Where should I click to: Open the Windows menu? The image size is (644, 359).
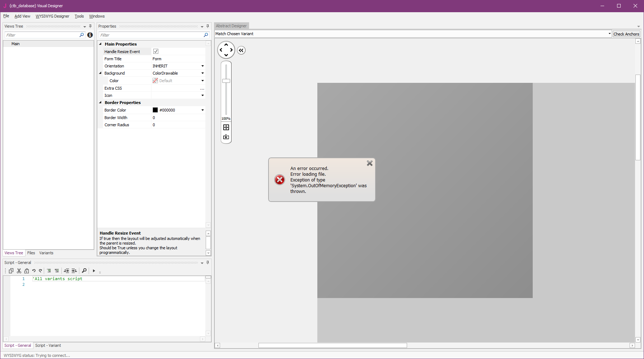tap(97, 16)
